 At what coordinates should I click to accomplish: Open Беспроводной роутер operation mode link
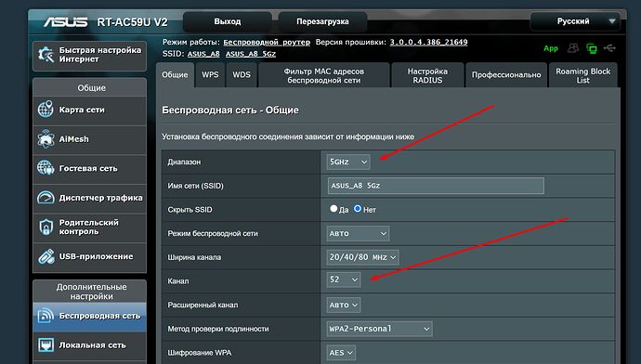click(267, 42)
